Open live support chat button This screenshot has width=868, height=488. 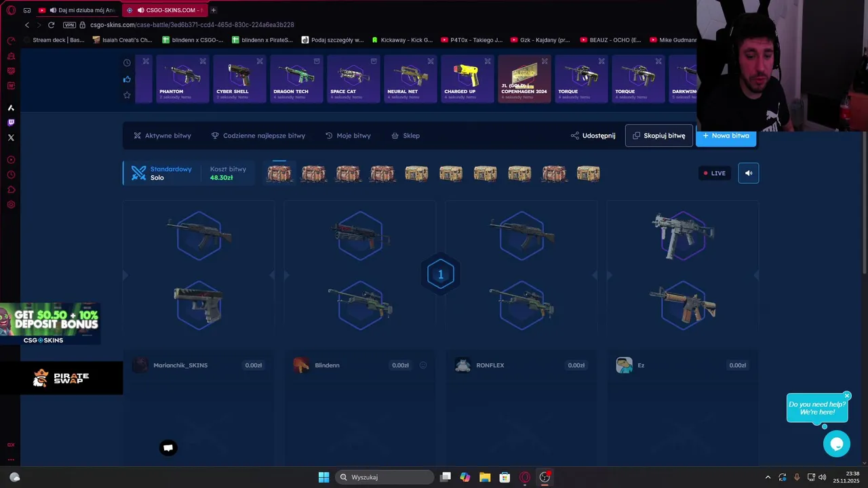pos(837,444)
